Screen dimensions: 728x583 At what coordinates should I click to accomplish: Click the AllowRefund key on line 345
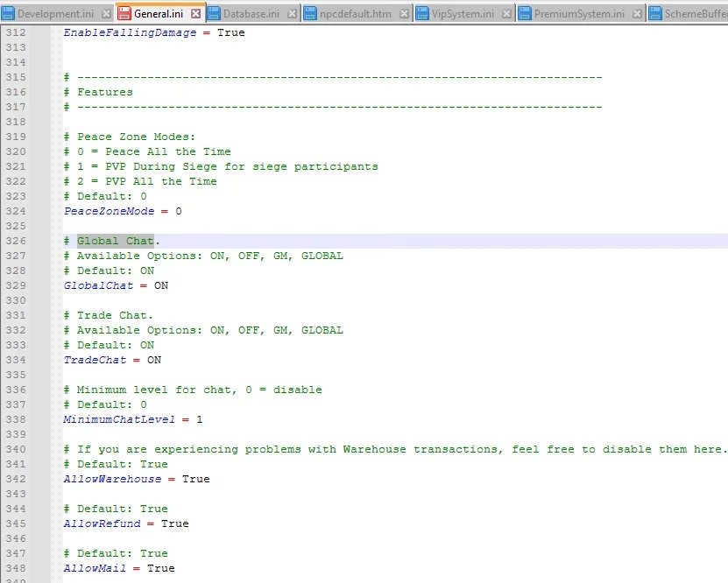coord(102,523)
